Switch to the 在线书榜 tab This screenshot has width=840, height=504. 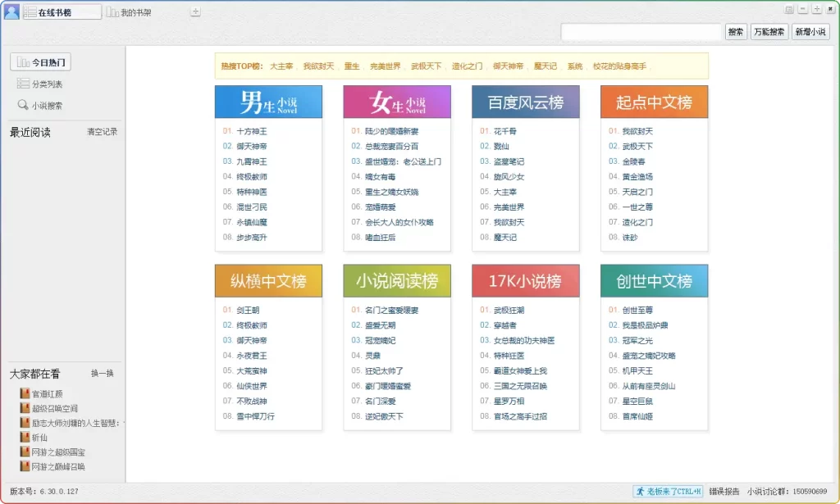[x=59, y=11]
